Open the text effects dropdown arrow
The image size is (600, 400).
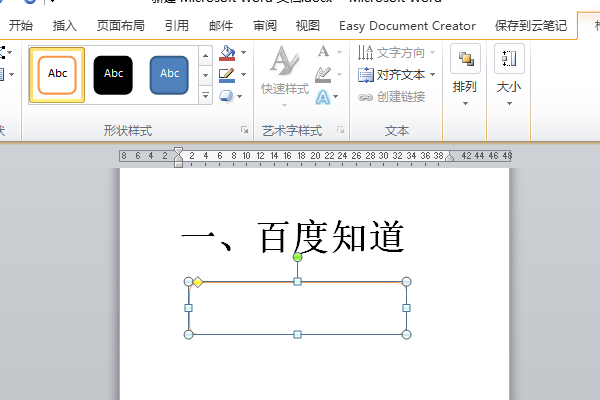(336, 96)
